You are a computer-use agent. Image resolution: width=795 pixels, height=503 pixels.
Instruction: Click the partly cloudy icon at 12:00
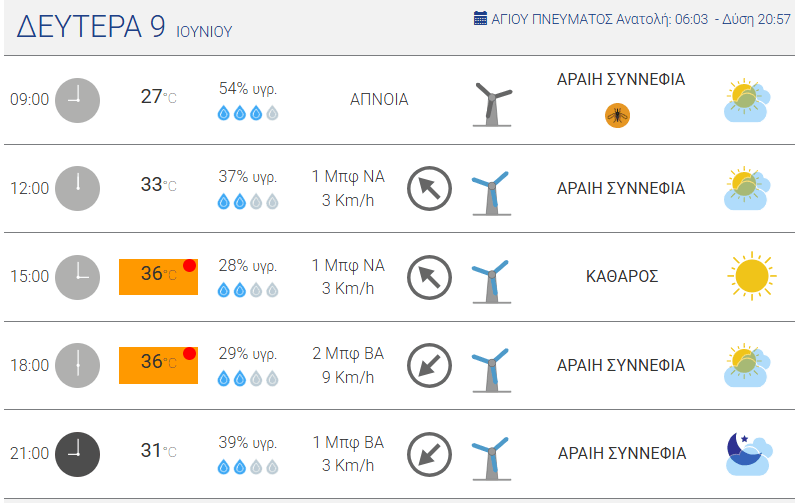[x=747, y=188]
